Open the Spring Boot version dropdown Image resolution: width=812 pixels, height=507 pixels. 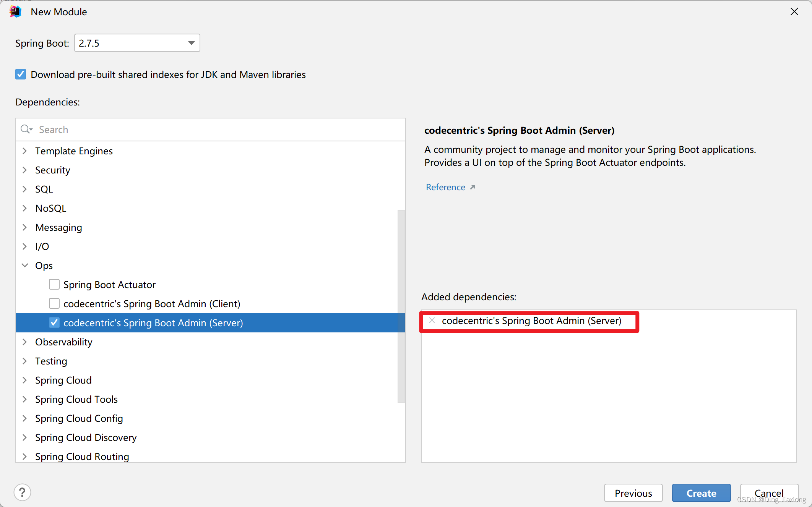[191, 43]
